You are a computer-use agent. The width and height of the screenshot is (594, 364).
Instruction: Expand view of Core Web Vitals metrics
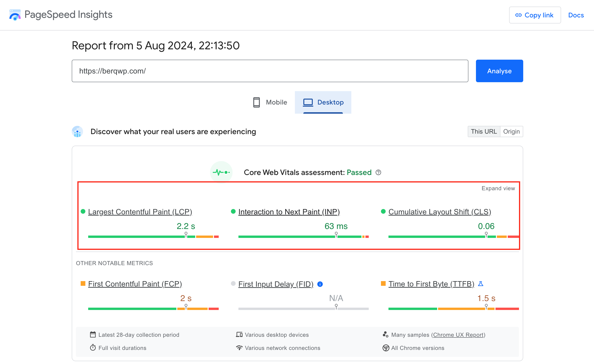[498, 188]
